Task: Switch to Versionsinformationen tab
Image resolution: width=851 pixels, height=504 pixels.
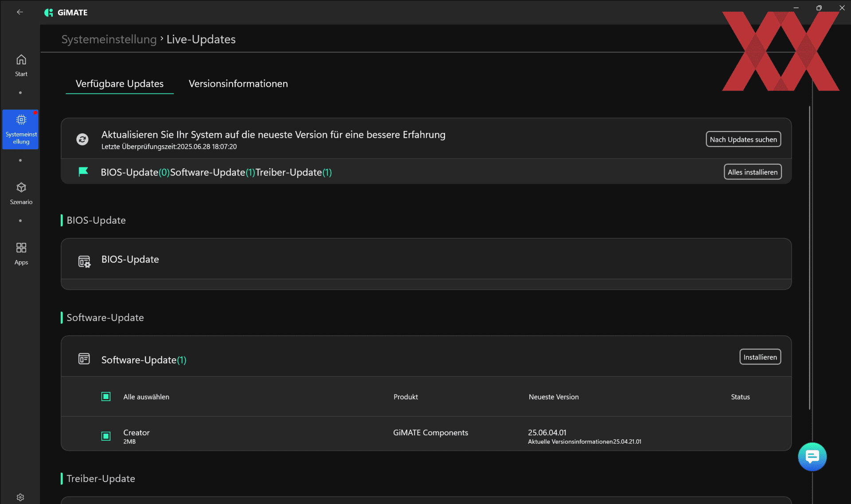Action: click(x=238, y=84)
